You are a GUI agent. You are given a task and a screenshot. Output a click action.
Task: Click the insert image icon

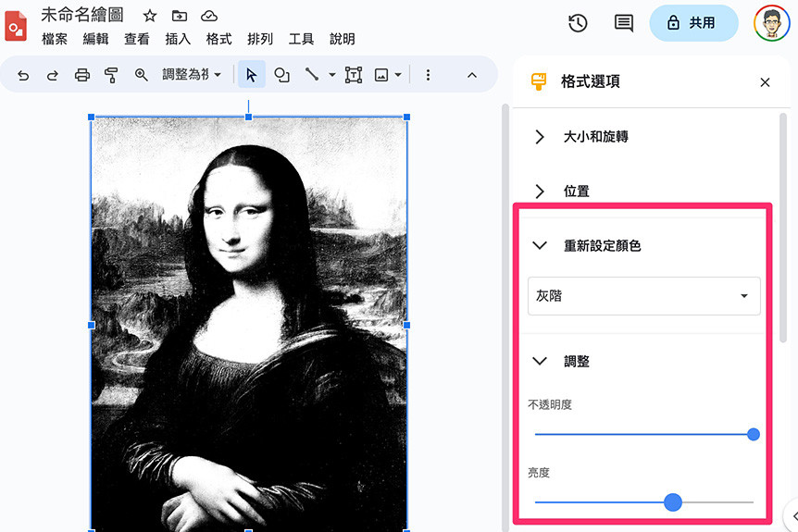(381, 75)
